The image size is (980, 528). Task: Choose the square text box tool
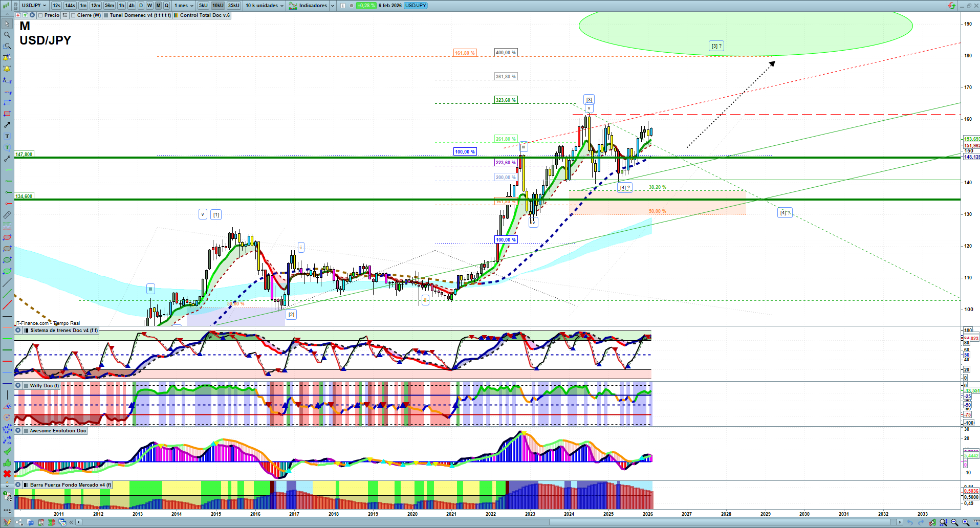pos(7,136)
